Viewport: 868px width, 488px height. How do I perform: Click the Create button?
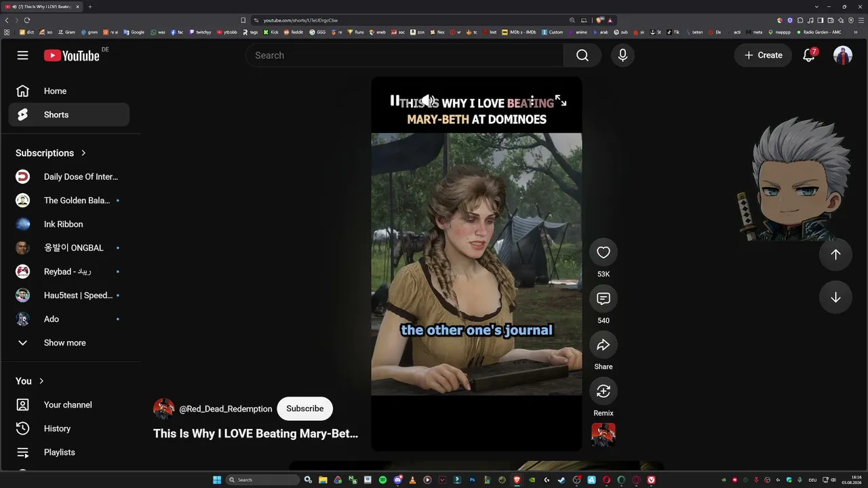click(763, 56)
